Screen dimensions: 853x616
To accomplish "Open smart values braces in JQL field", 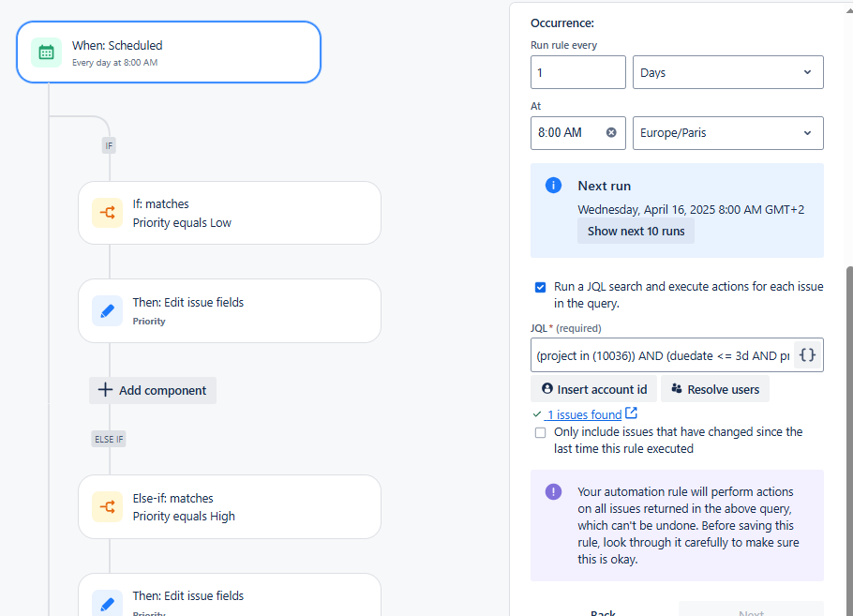I will tap(807, 355).
